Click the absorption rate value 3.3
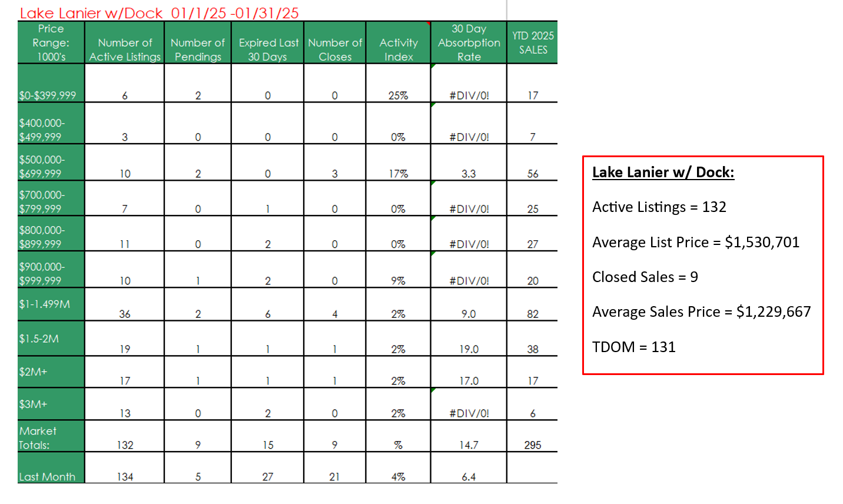Image resolution: width=843 pixels, height=504 pixels. pyautogui.click(x=469, y=174)
